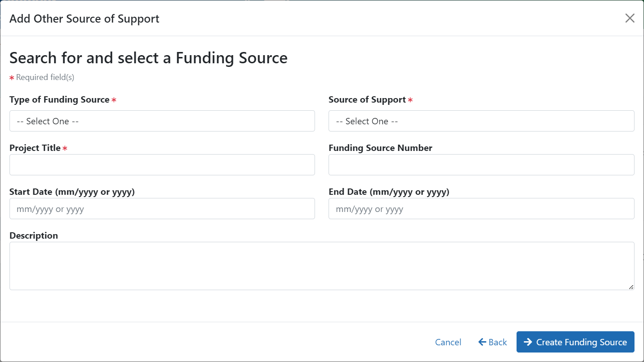Click the 'Project Title' label

click(x=35, y=148)
